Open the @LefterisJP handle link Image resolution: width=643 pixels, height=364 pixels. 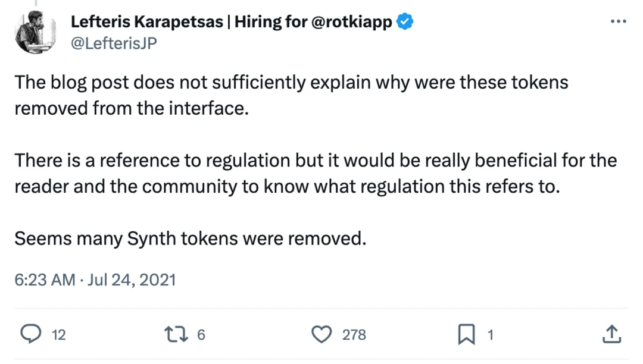pos(114,43)
